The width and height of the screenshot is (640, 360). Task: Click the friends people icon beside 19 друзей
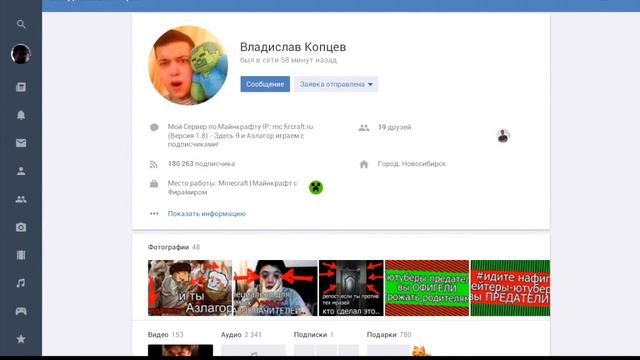point(364,128)
